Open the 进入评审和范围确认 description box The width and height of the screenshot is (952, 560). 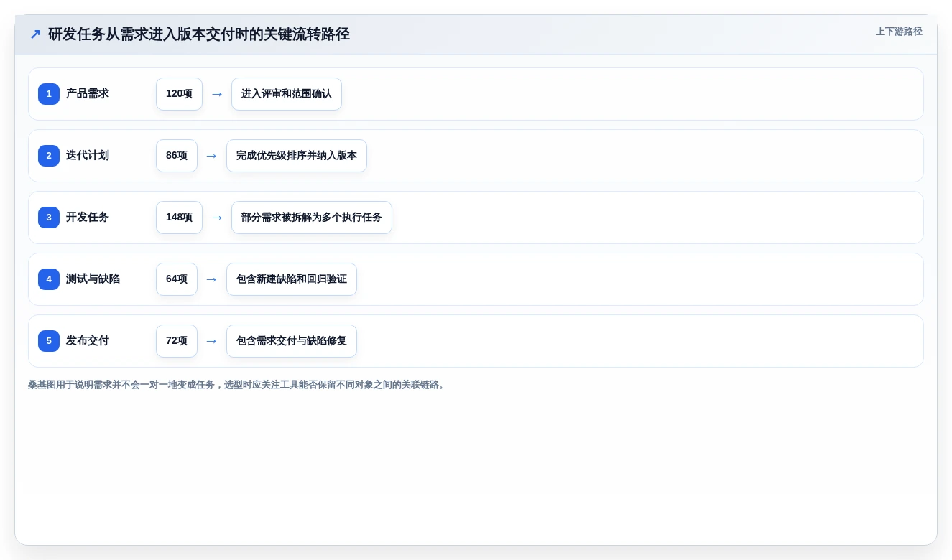click(287, 94)
